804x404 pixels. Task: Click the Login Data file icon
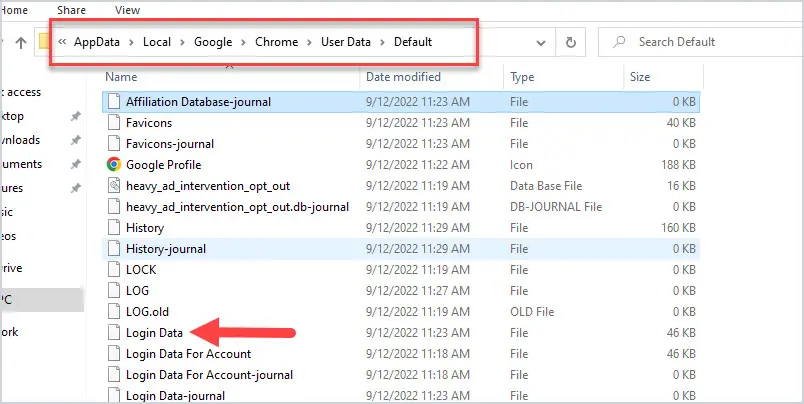114,333
